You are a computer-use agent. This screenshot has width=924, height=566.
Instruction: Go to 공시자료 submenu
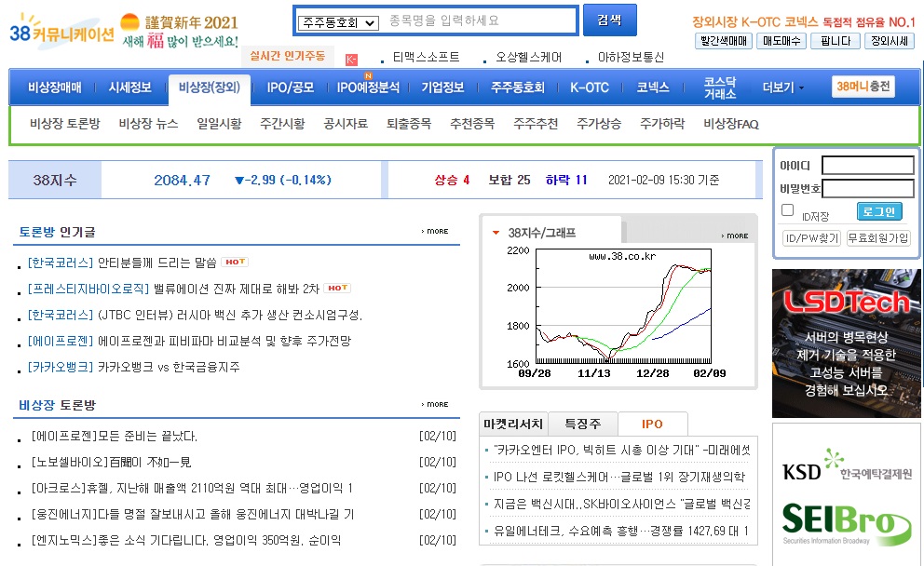coord(346,124)
